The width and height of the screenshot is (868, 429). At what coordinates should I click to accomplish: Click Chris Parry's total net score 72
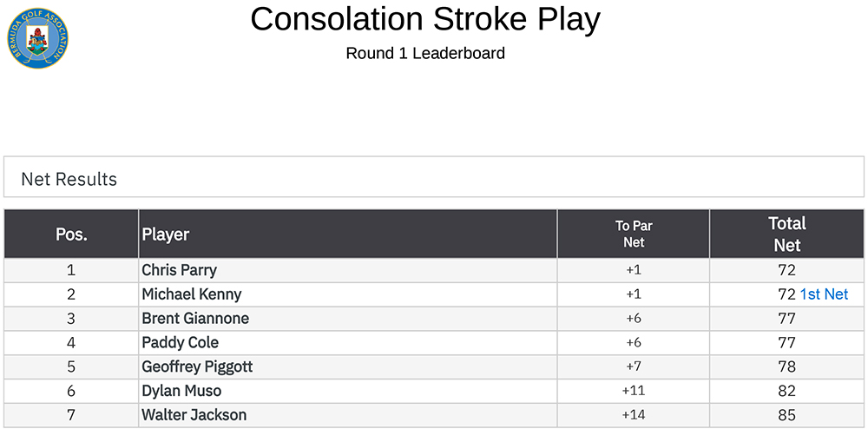coord(787,270)
